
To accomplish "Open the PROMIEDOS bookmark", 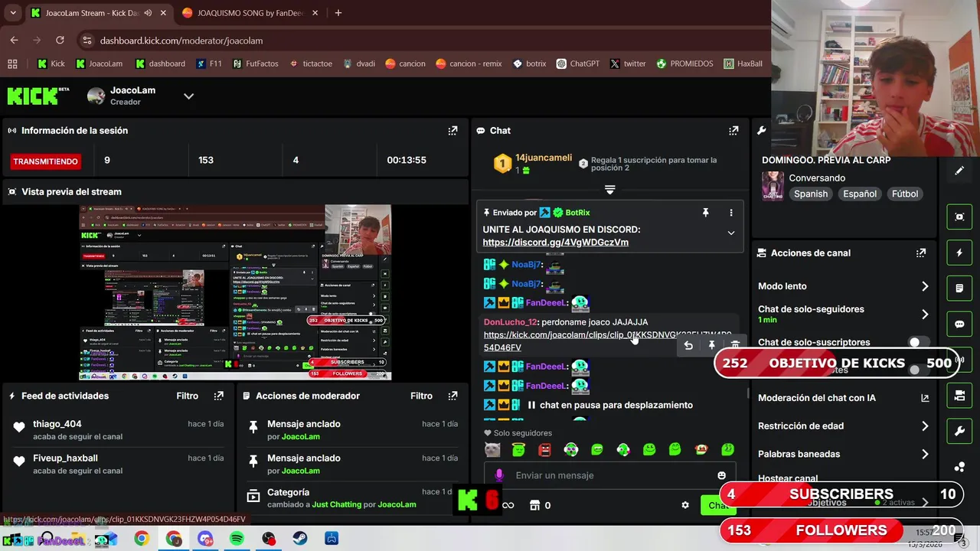I will point(684,64).
